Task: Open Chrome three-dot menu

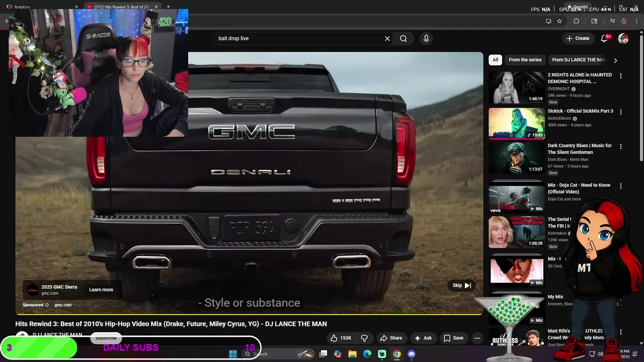Action: coord(635,21)
